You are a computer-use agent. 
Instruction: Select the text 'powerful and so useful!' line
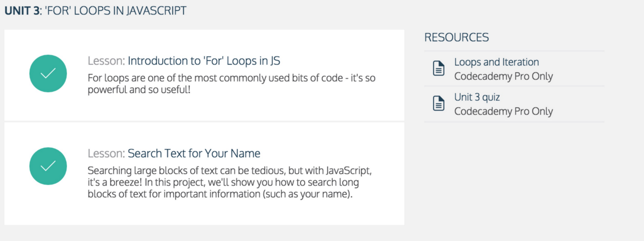click(x=139, y=90)
